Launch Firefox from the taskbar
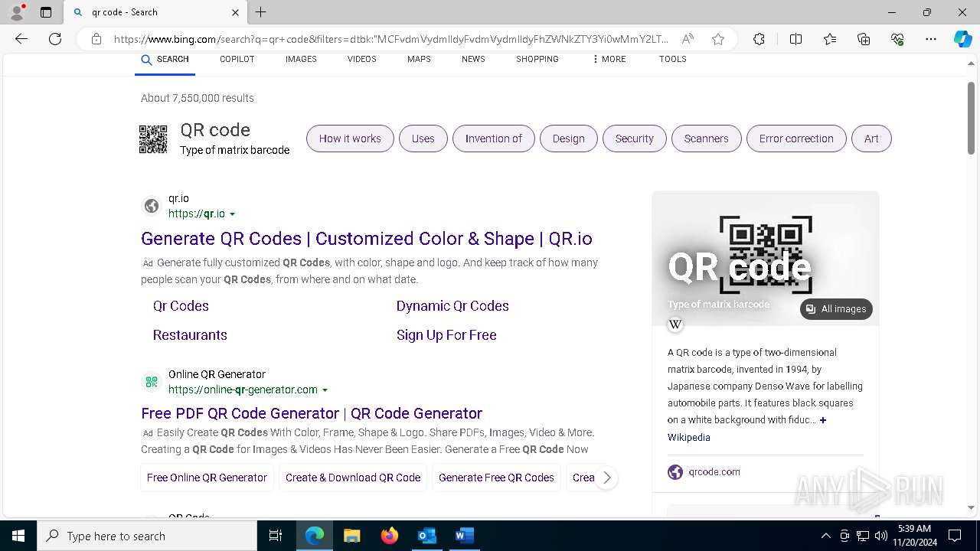This screenshot has height=551, width=980. pos(390,536)
